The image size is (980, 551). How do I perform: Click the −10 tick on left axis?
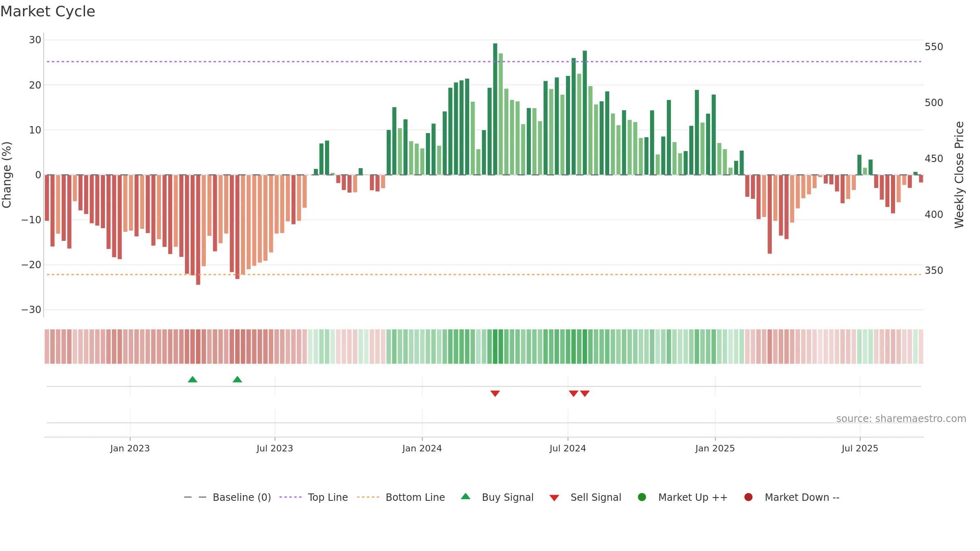[x=31, y=220]
